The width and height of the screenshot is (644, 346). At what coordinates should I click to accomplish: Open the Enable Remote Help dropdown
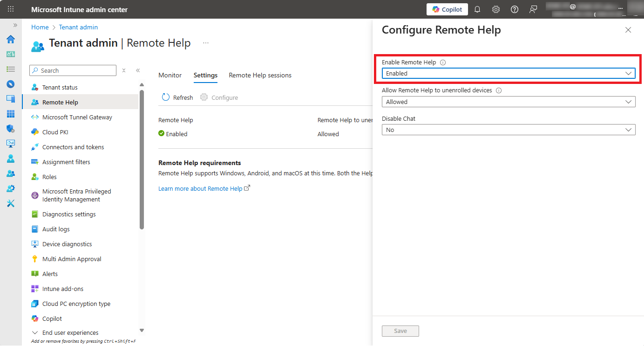click(x=508, y=73)
